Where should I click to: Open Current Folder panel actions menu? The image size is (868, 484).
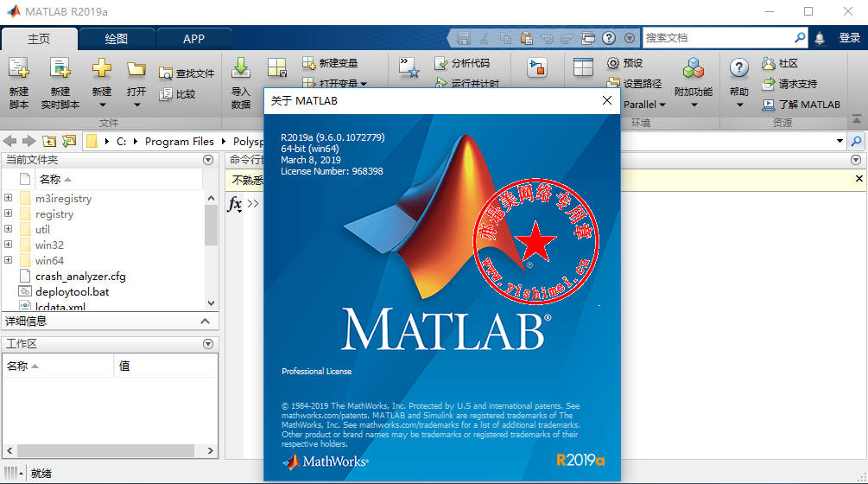pos(208,160)
